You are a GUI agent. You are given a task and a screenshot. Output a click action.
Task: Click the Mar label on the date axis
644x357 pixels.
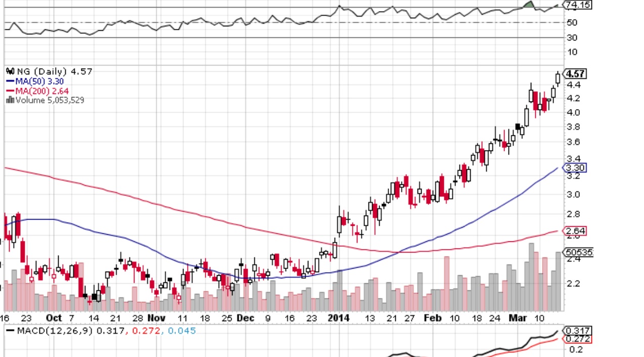[x=518, y=318]
